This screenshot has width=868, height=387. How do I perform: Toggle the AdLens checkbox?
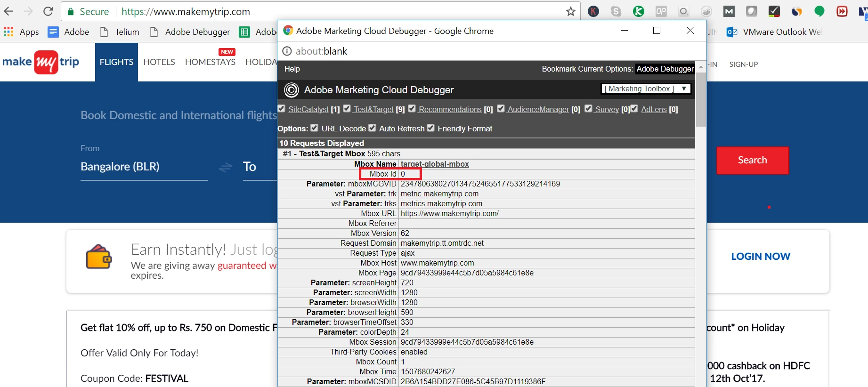tap(634, 109)
